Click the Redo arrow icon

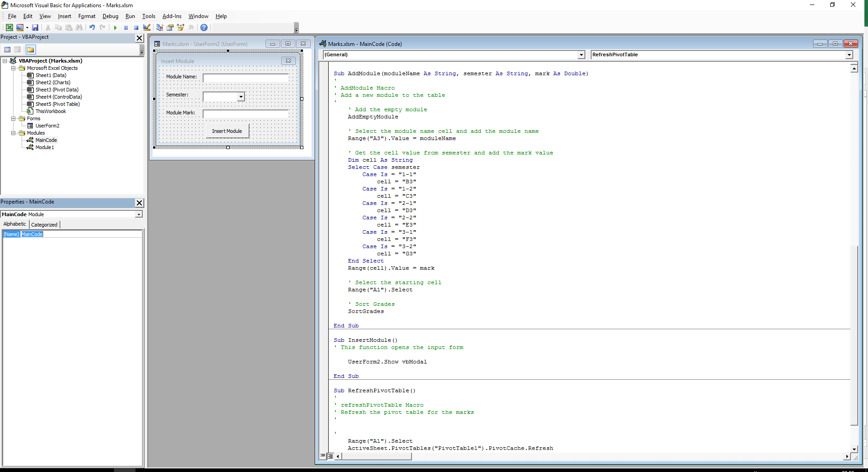[103, 27]
